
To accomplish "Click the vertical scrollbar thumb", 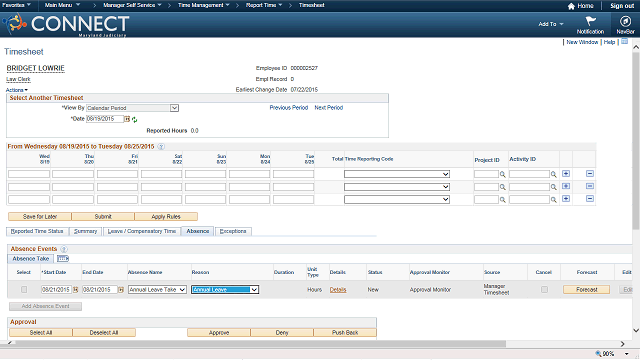I will coord(636,141).
